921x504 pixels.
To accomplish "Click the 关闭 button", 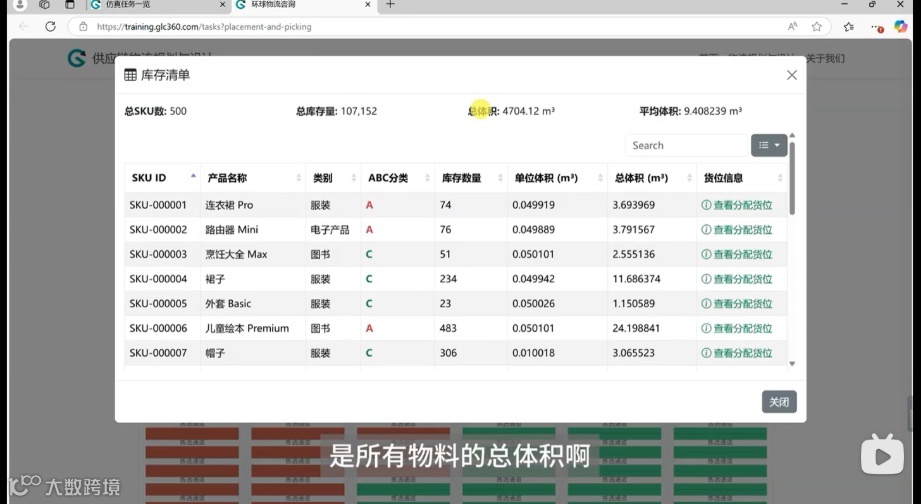I will coord(779,402).
